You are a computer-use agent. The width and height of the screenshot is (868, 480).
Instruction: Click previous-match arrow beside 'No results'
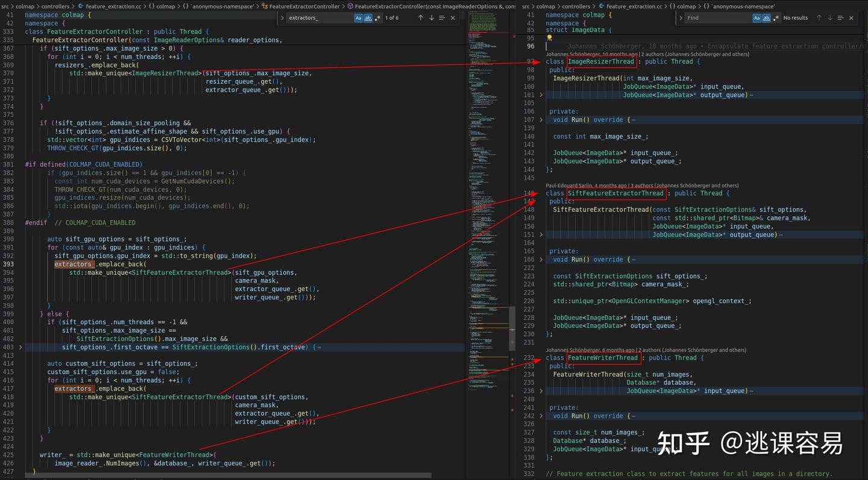(x=819, y=18)
